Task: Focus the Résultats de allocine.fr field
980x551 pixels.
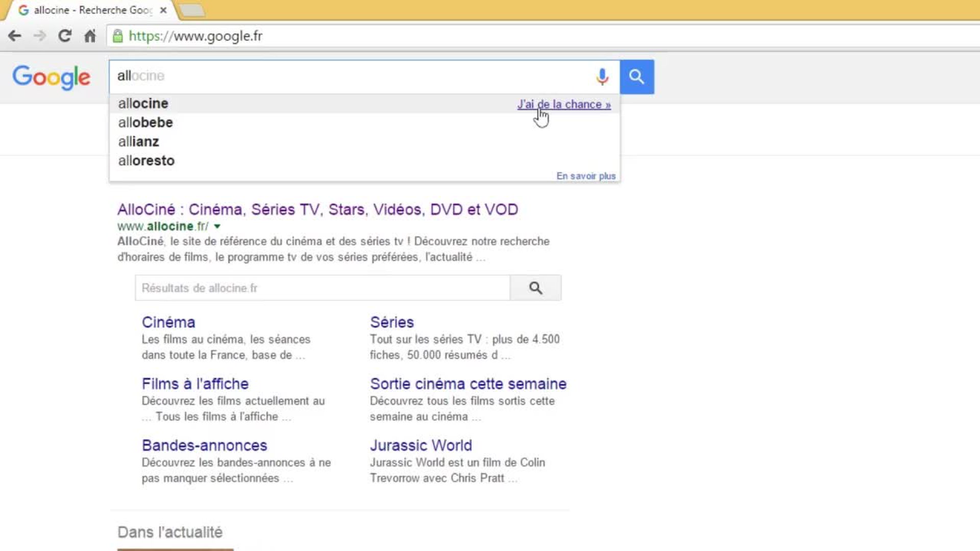Action: 322,288
